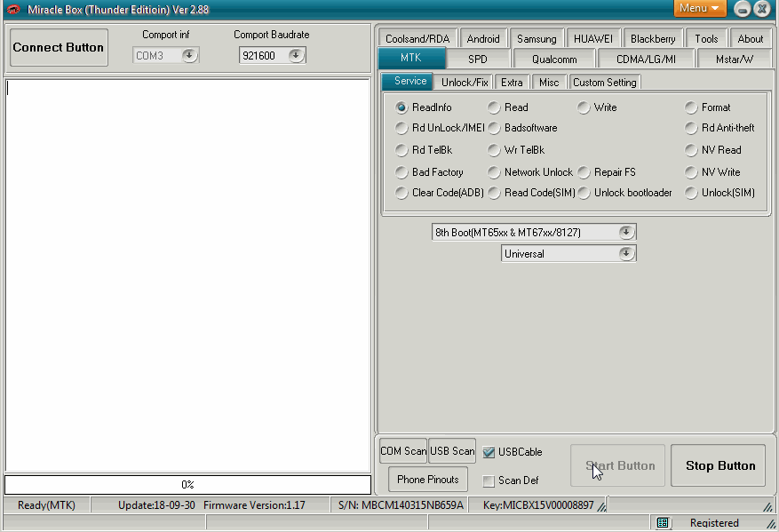The height and width of the screenshot is (532, 779).
Task: Click the Stop Button
Action: tap(718, 465)
